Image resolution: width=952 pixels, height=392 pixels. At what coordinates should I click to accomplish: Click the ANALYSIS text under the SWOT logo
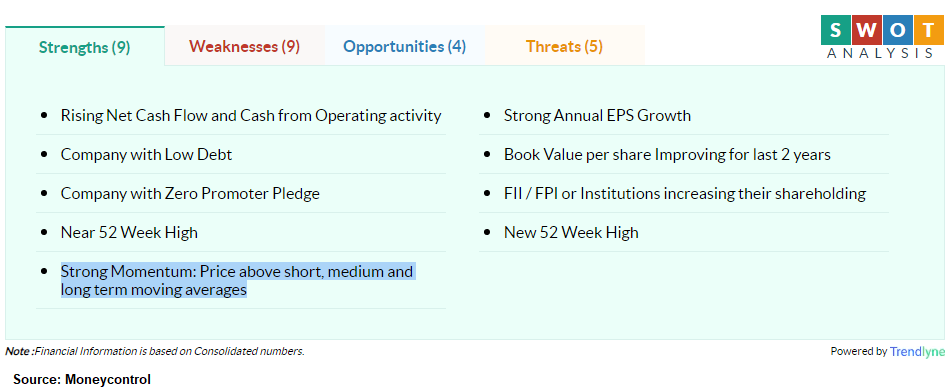880,53
